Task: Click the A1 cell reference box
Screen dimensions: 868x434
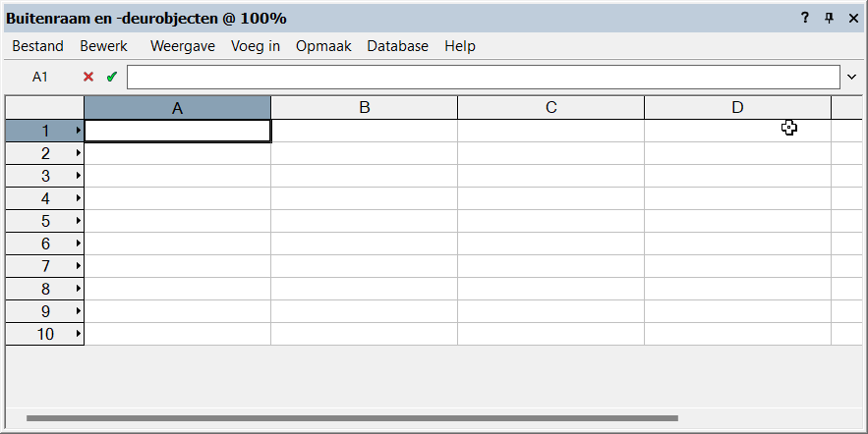Action: click(40, 77)
